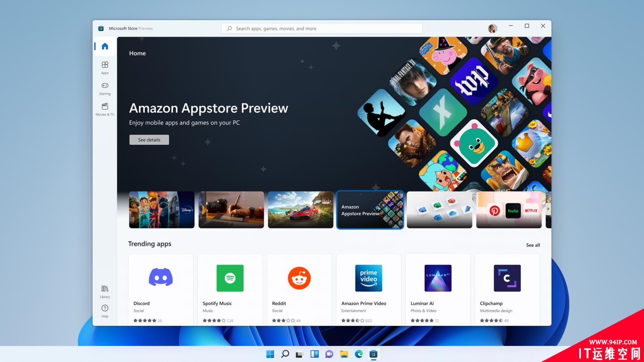Click the See details button
644x362 pixels.
tap(149, 140)
